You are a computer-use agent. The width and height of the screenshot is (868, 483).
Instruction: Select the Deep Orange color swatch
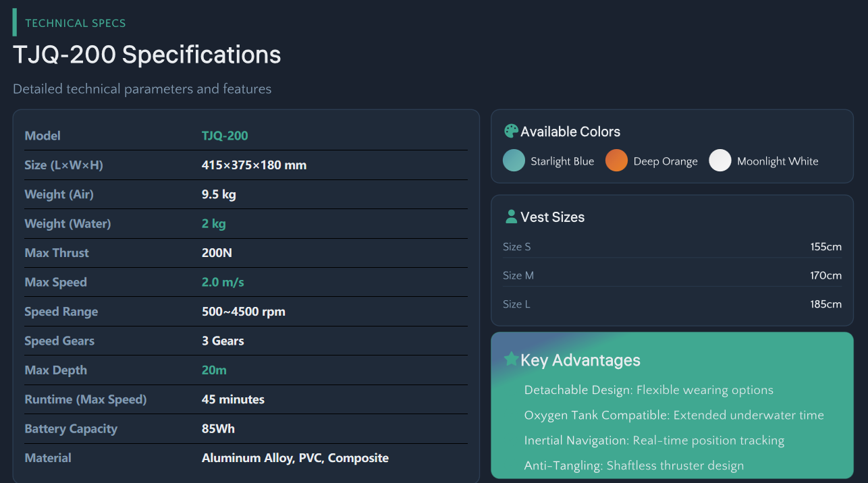616,161
